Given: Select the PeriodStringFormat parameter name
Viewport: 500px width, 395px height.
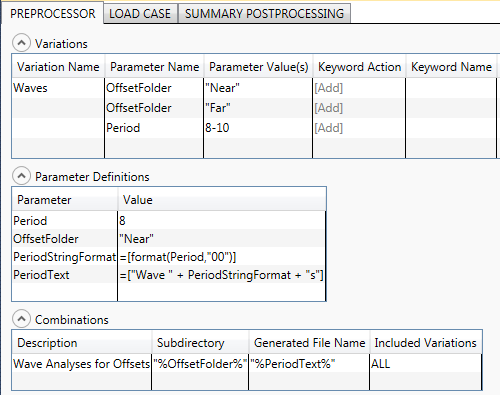Looking at the screenshot, I should coord(65,257).
